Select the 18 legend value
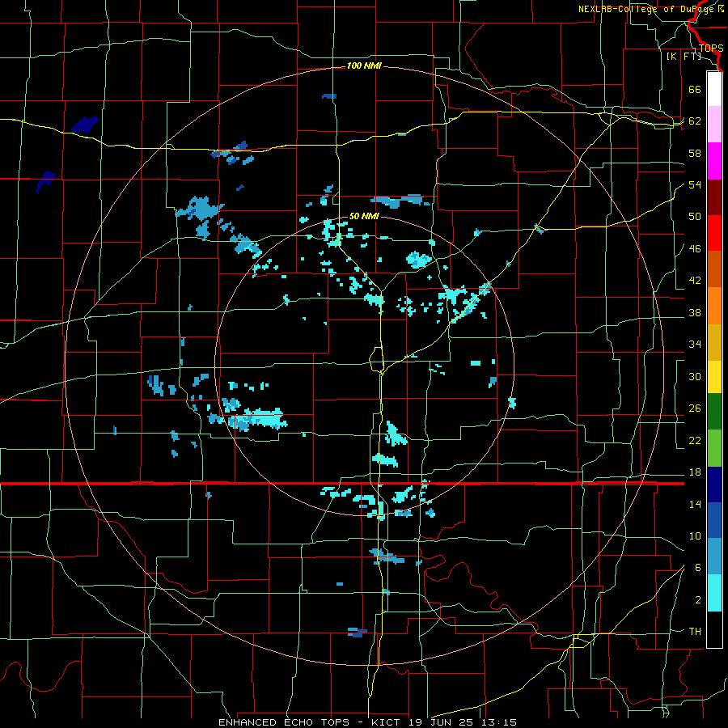The image size is (728, 728). tap(695, 472)
